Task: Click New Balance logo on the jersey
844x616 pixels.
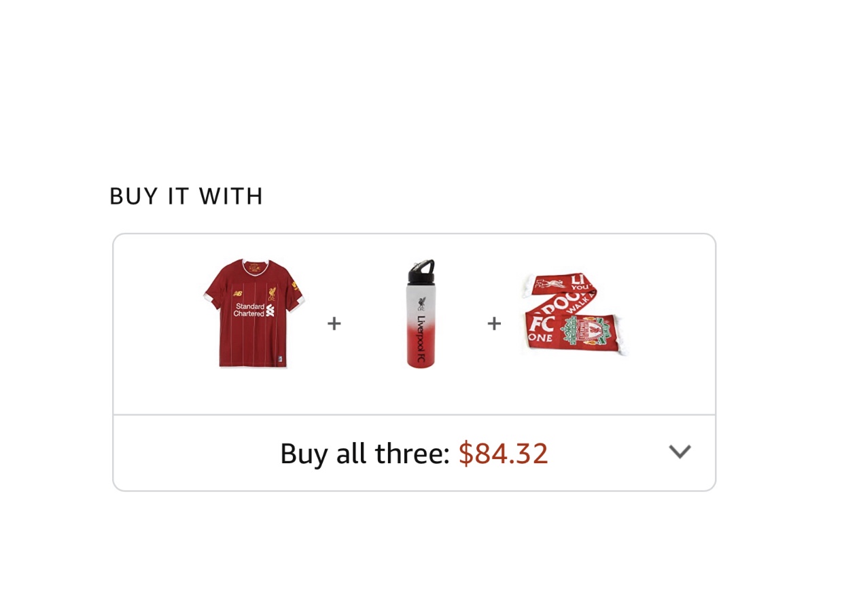Action: point(237,293)
